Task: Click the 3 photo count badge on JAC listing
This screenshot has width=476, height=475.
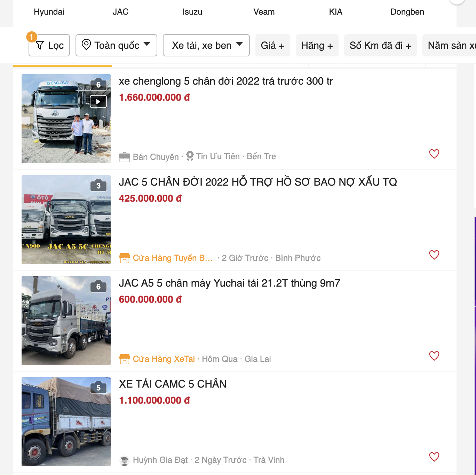Action: click(x=98, y=186)
